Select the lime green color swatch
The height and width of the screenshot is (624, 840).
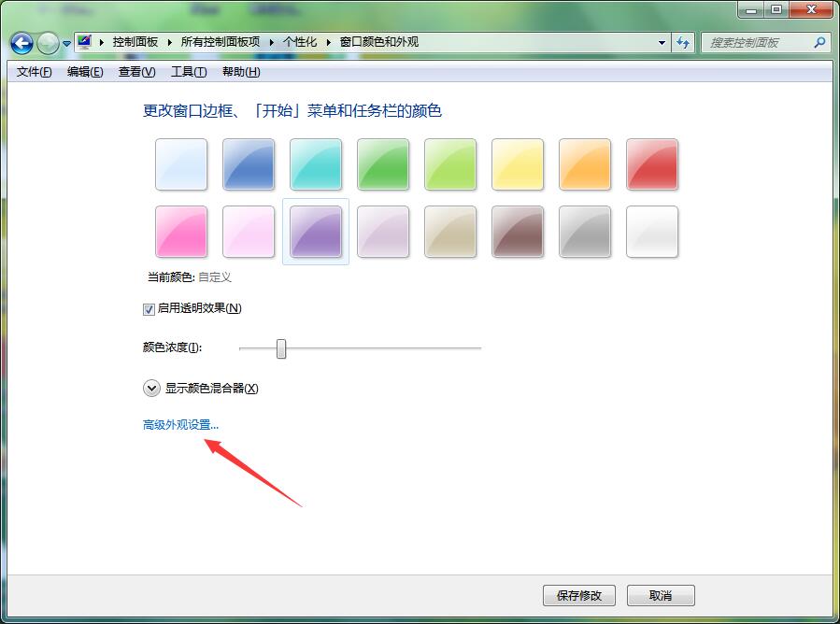tap(450, 164)
